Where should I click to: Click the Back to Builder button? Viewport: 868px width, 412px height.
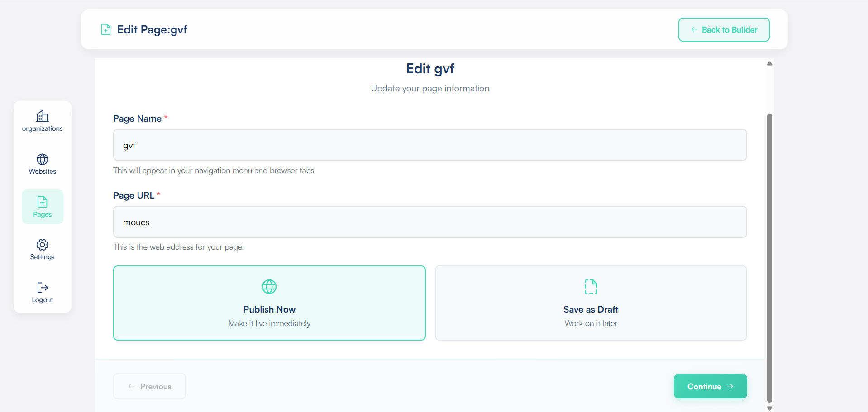pos(724,30)
